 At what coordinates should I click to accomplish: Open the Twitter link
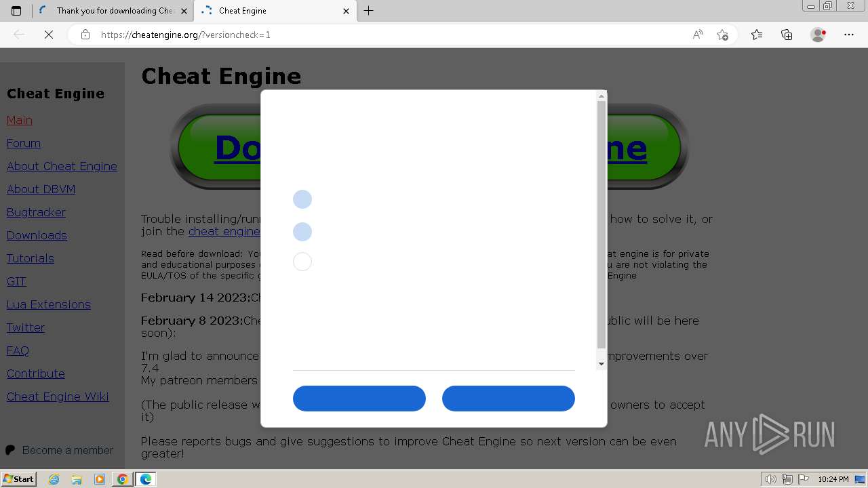point(26,327)
